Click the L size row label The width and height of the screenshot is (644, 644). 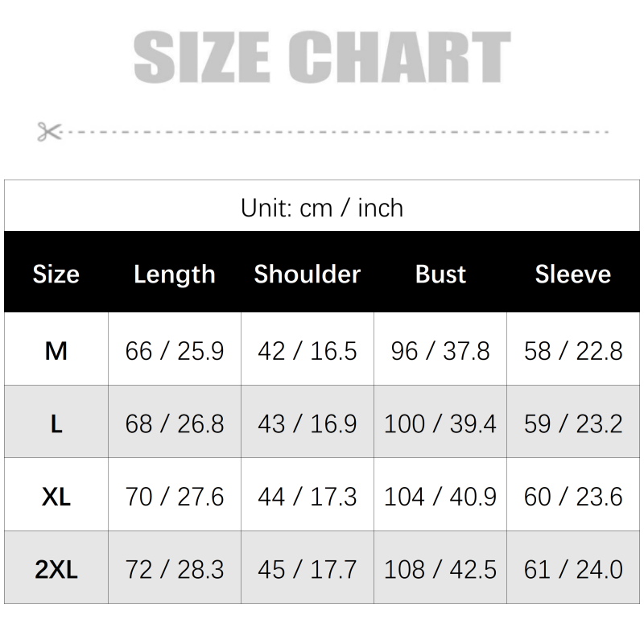coord(56,424)
